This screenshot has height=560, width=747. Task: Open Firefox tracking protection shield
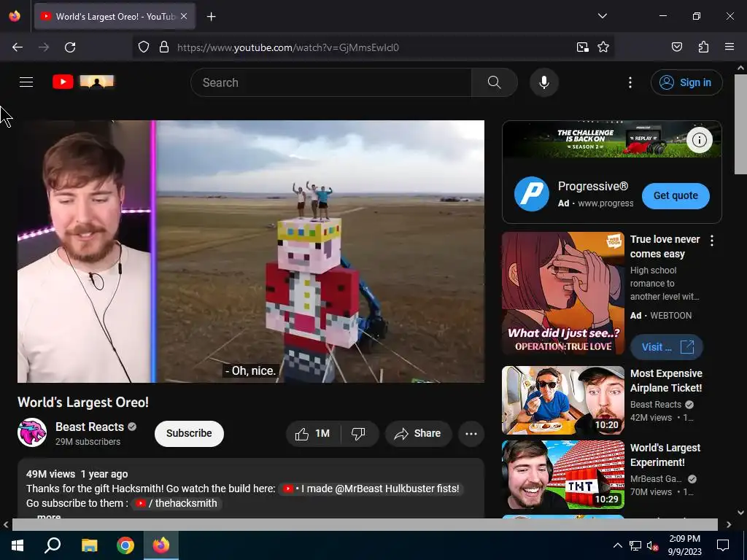click(x=144, y=47)
